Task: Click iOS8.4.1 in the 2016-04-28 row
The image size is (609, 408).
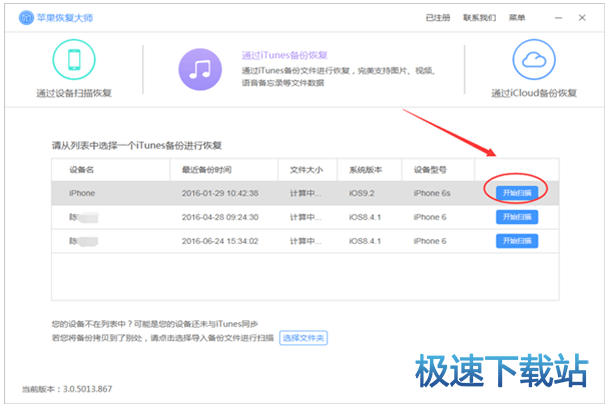Action: pyautogui.click(x=365, y=217)
